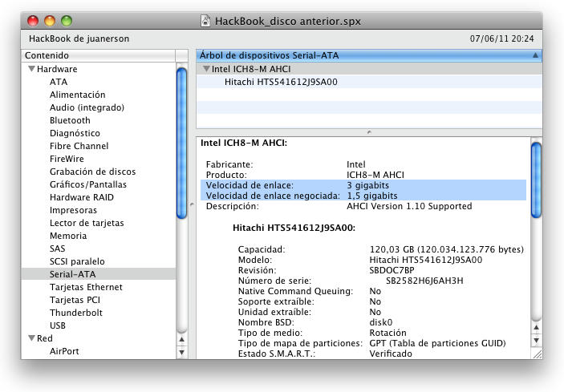564x392 pixels.
Task: Collapse the Red section triangle
Action: [x=31, y=338]
